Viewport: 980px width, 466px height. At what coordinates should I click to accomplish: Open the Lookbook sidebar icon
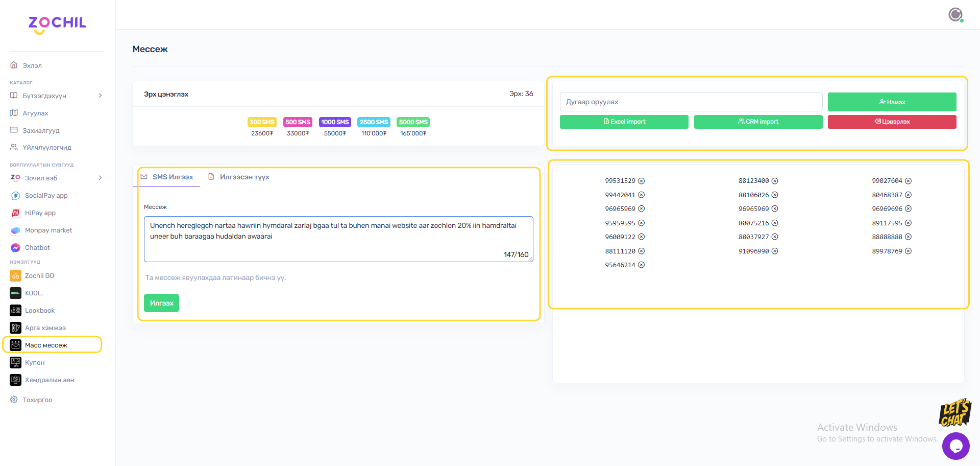[15, 311]
